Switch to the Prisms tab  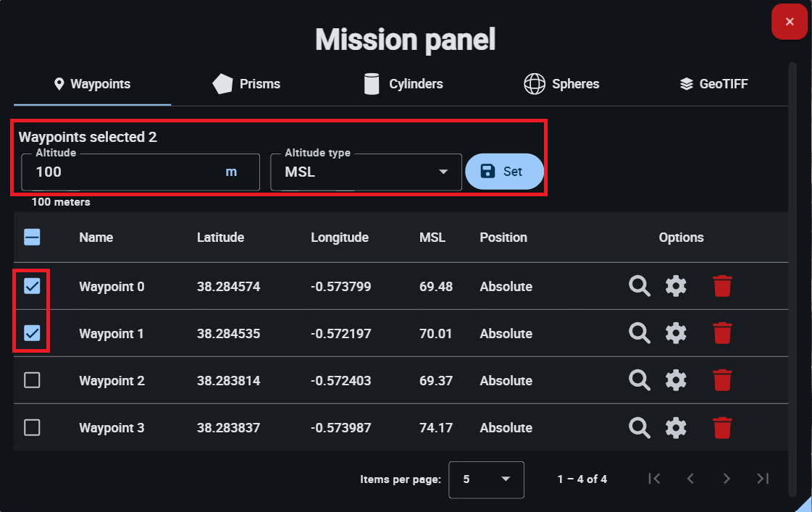click(246, 84)
